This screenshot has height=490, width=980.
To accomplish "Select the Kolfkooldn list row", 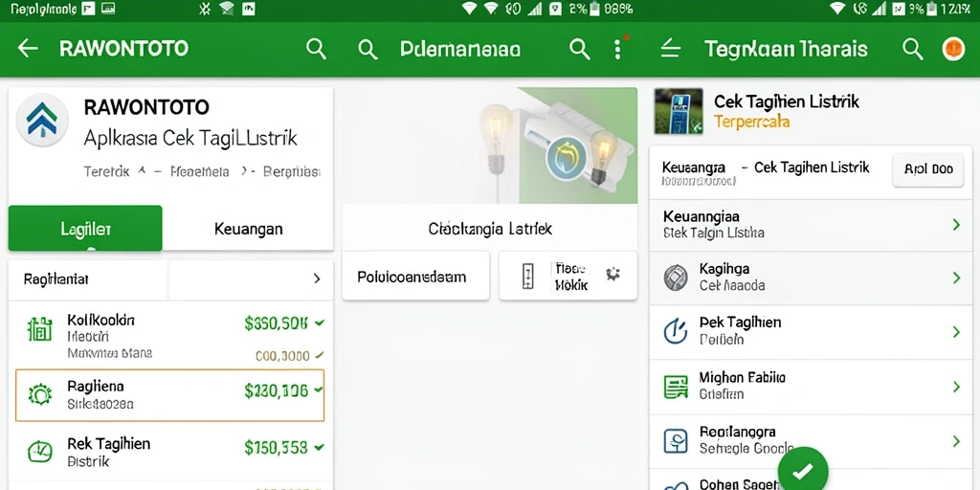I will click(x=169, y=336).
